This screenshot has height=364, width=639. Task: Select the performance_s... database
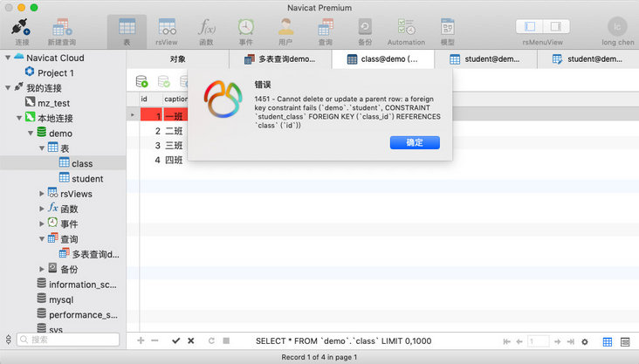(x=83, y=314)
